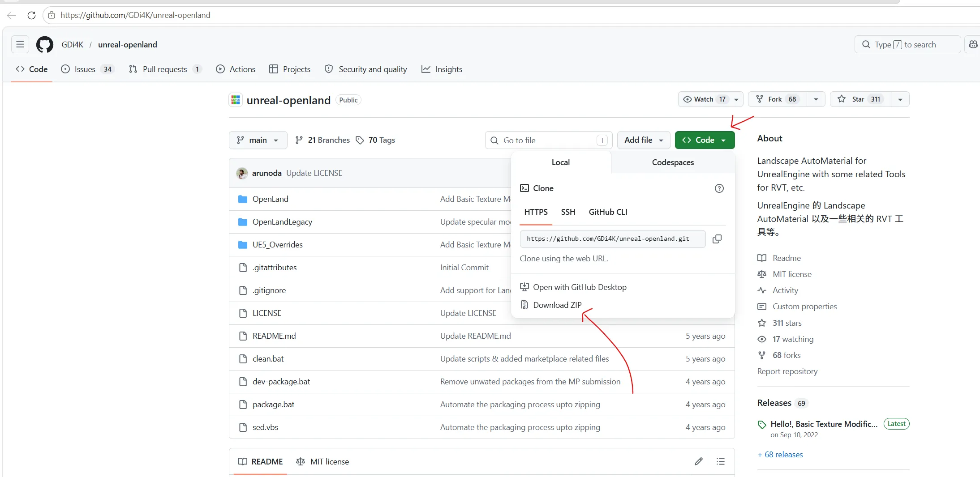980x477 pixels.
Task: Open the hamburger navigation menu
Action: [x=20, y=44]
